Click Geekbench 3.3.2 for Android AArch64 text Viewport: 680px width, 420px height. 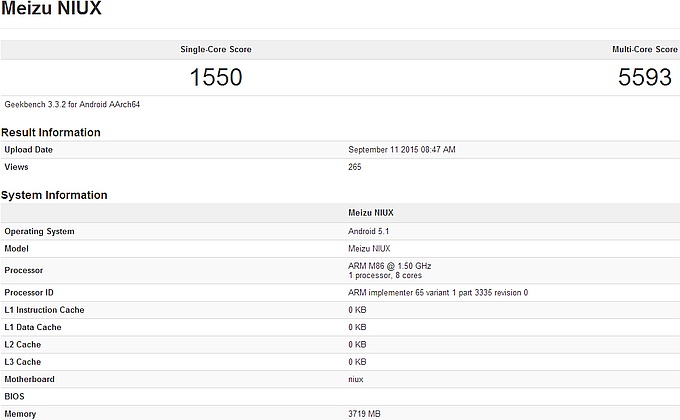(72, 104)
